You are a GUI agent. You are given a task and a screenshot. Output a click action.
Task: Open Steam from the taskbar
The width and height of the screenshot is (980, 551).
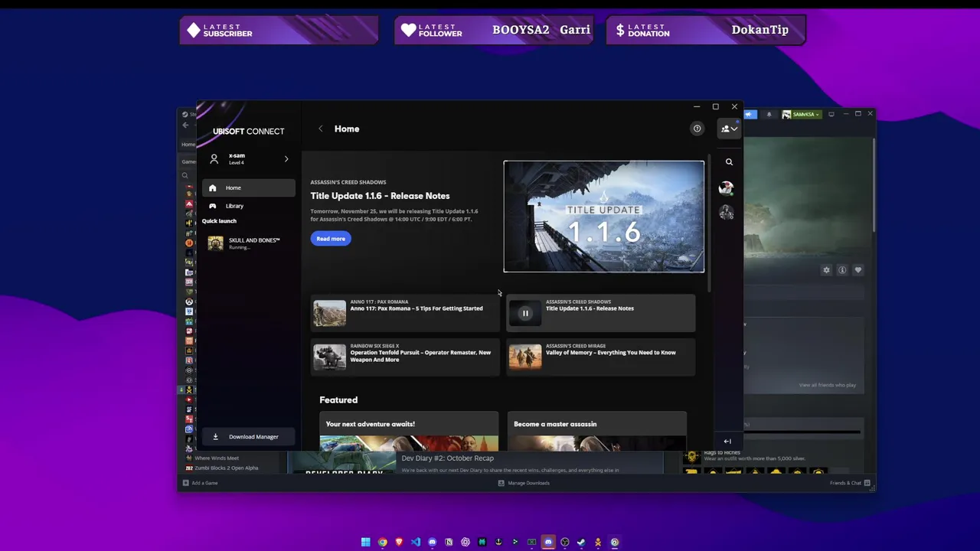click(581, 542)
